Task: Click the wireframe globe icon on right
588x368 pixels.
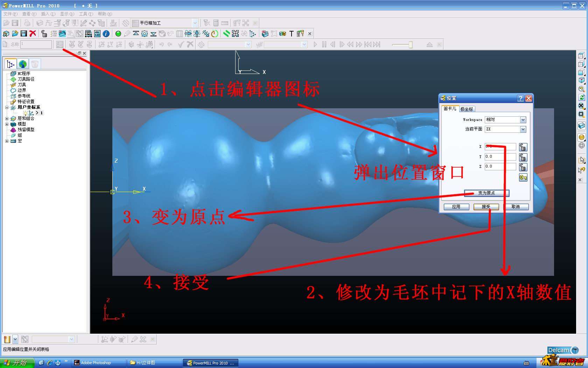Action: point(581,145)
